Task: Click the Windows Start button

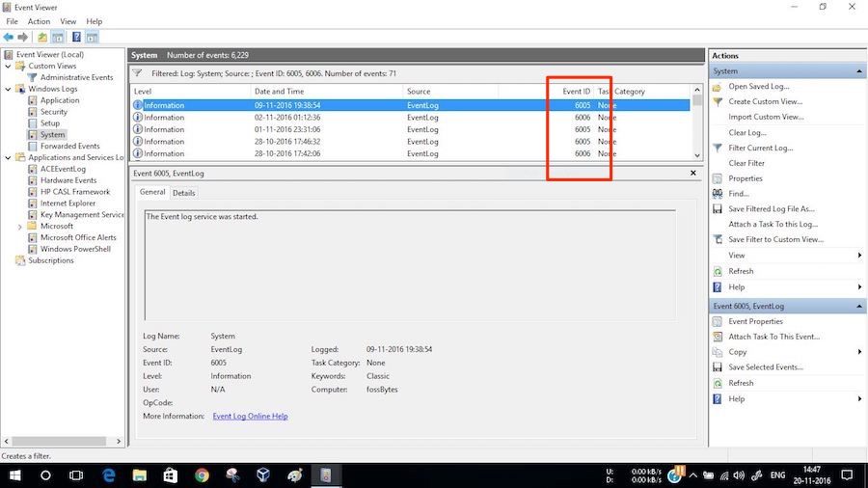Action: pyautogui.click(x=14, y=475)
